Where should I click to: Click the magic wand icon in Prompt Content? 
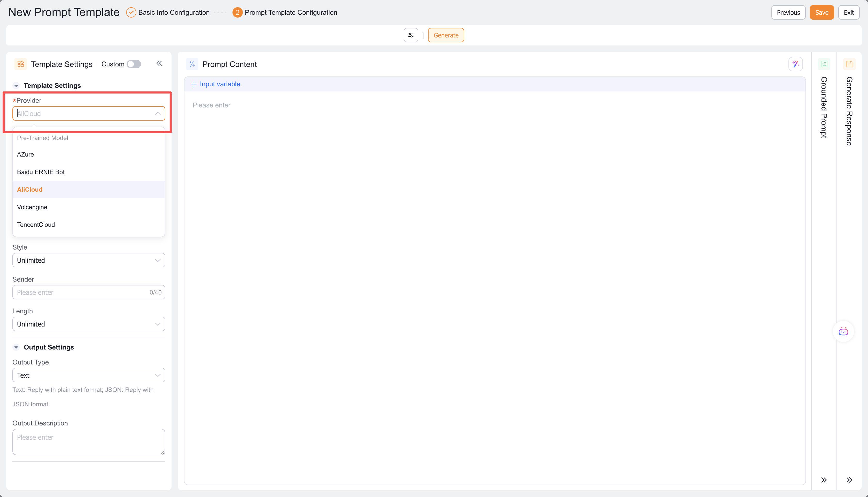coord(795,64)
